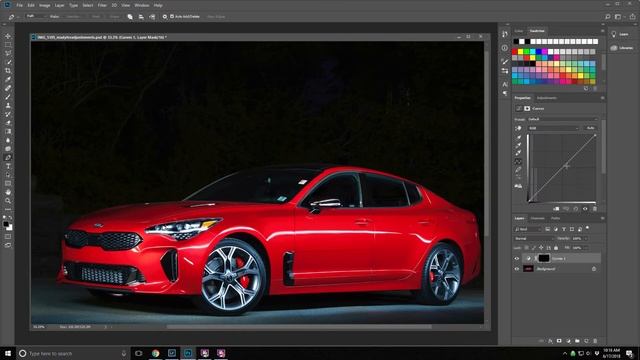Toggle lock position in Layers panel
The height and width of the screenshot is (360, 640).
pyautogui.click(x=541, y=248)
